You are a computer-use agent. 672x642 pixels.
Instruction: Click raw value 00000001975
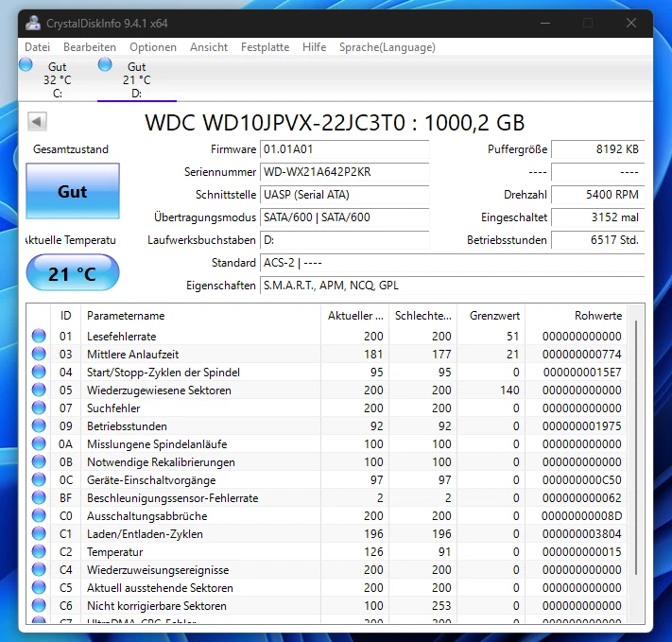tap(582, 426)
